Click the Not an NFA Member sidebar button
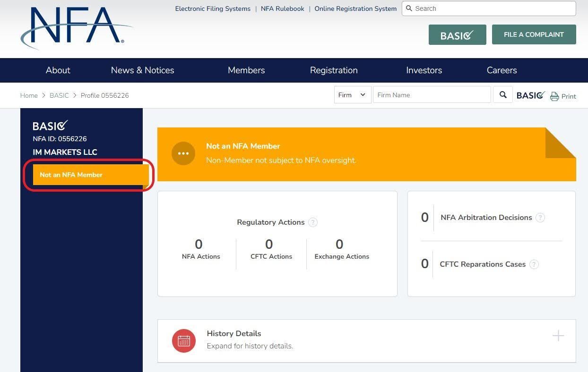 pyautogui.click(x=91, y=175)
